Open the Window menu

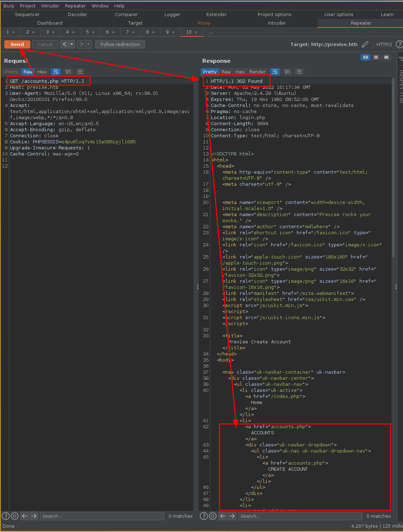(x=100, y=6)
